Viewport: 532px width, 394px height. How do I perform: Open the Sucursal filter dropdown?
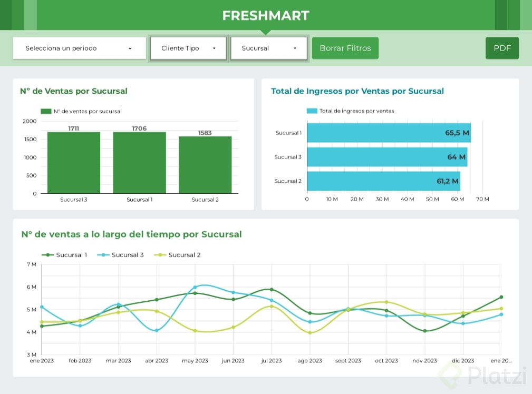[269, 48]
